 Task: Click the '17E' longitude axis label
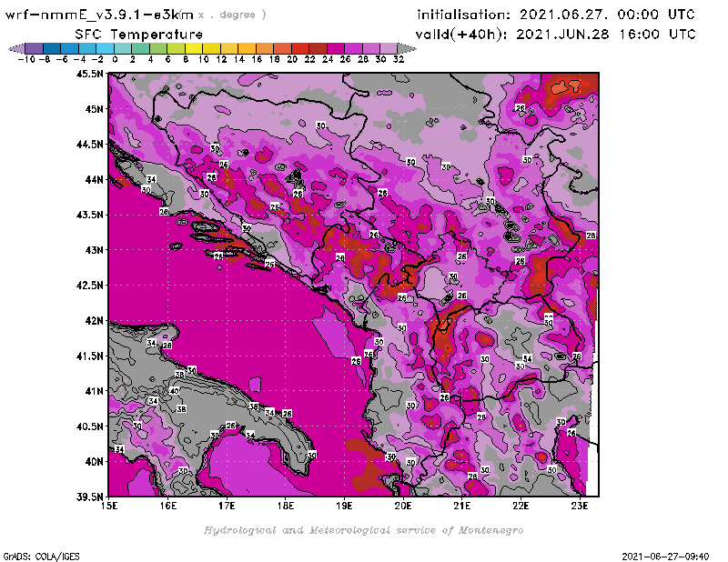pyautogui.click(x=227, y=506)
